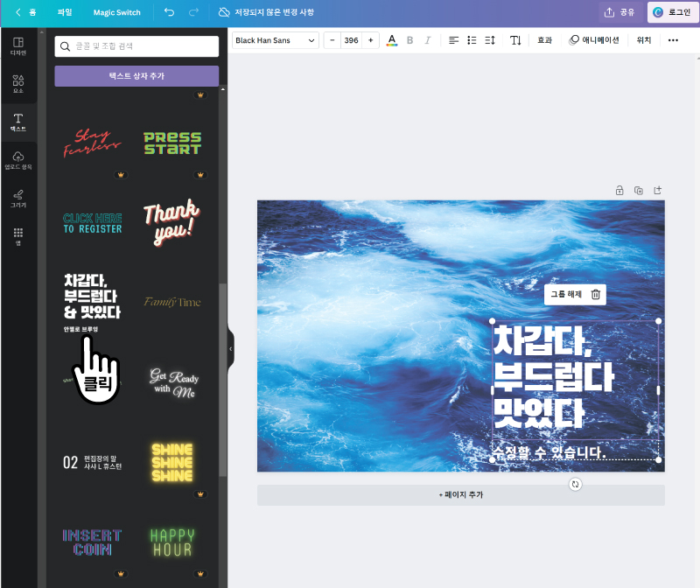Click the 그룹 해제 button on the canvas
Screen dimensions: 700x588
point(567,294)
